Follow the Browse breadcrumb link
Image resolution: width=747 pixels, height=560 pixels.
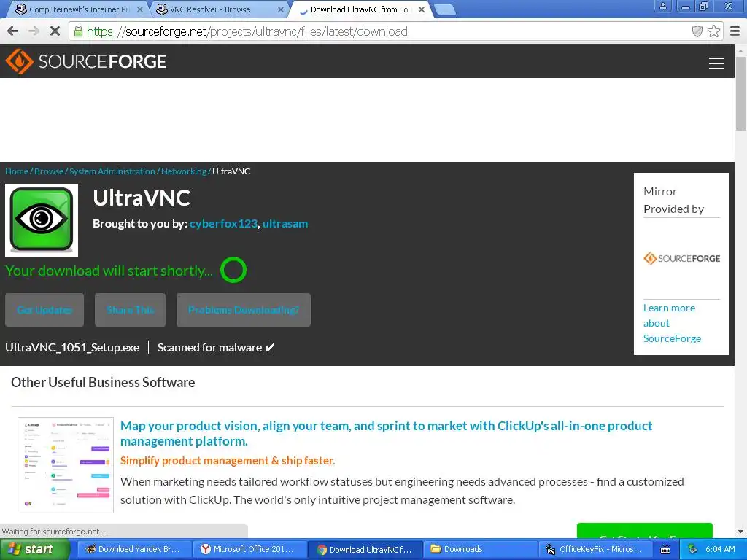(49, 171)
